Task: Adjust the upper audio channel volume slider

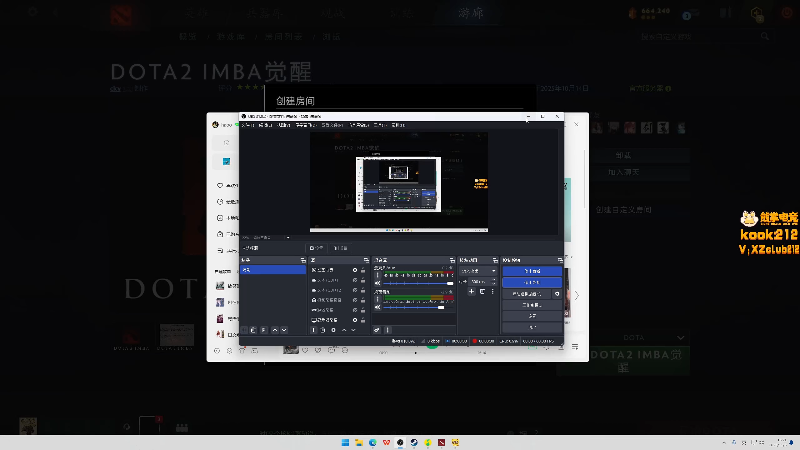Action: [x=418, y=283]
